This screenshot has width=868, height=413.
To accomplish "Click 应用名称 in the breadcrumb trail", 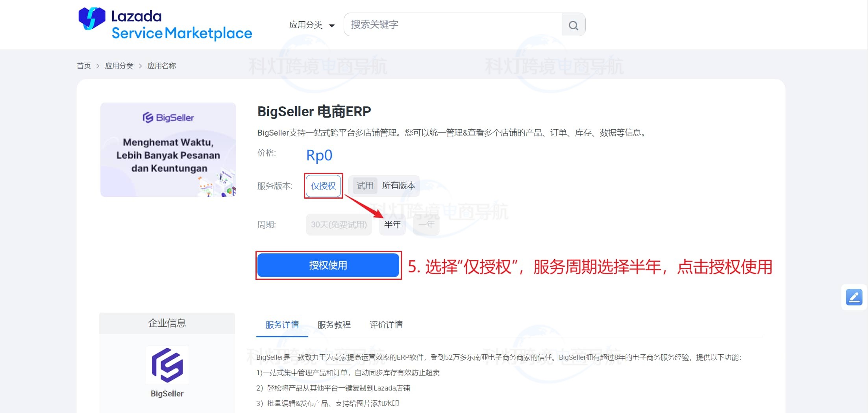I will coord(161,66).
